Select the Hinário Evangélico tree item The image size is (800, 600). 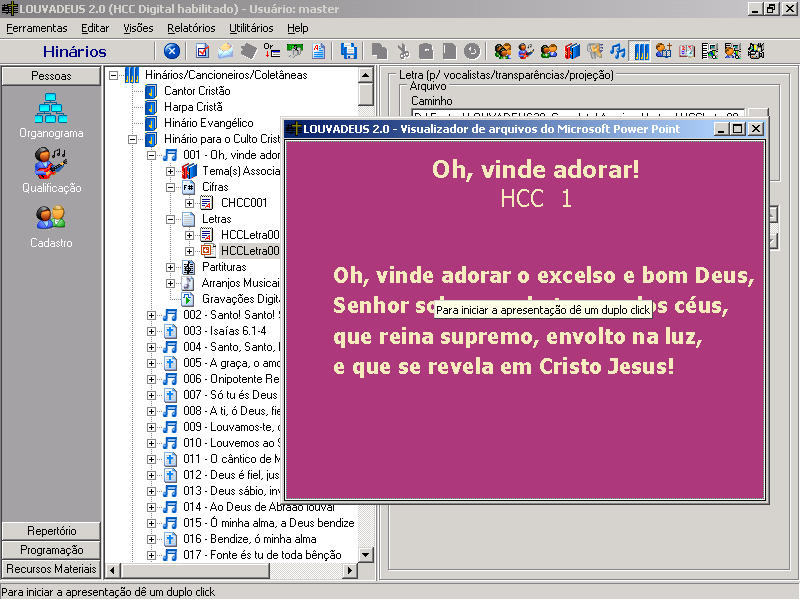coord(209,123)
